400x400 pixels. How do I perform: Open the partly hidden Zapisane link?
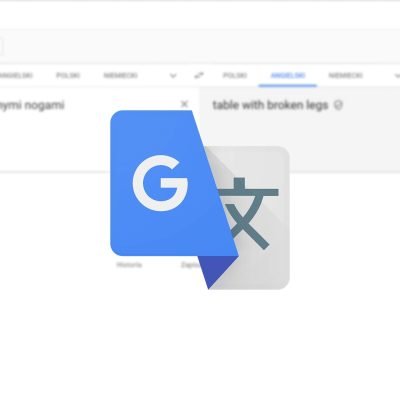pyautogui.click(x=190, y=265)
